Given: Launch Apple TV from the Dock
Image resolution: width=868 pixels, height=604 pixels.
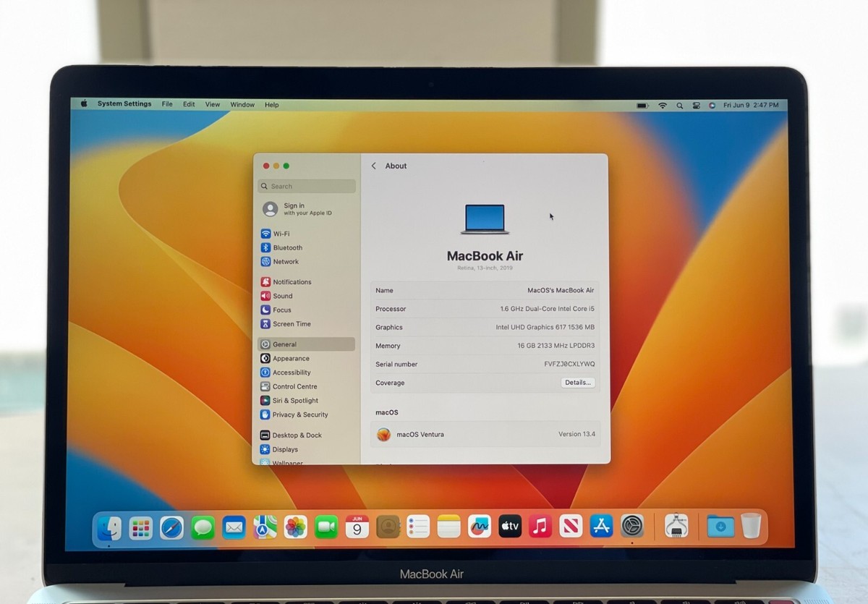Looking at the screenshot, I should pos(510,526).
